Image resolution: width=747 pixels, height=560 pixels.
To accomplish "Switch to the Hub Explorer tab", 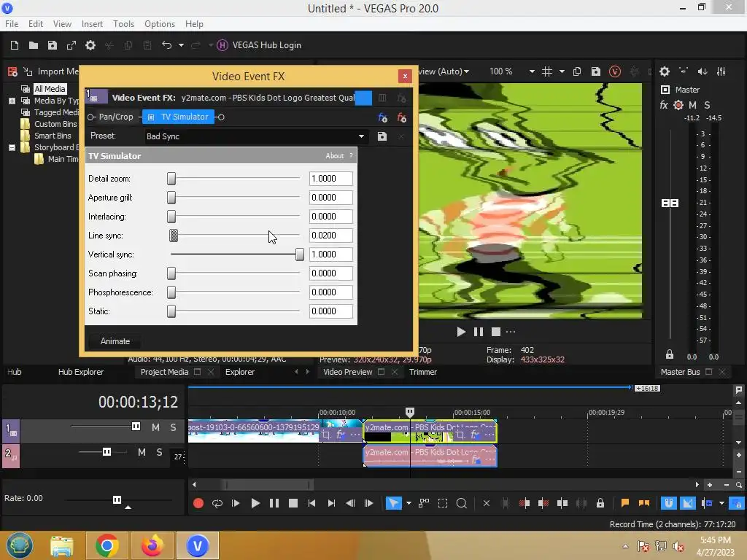I will 80,372.
